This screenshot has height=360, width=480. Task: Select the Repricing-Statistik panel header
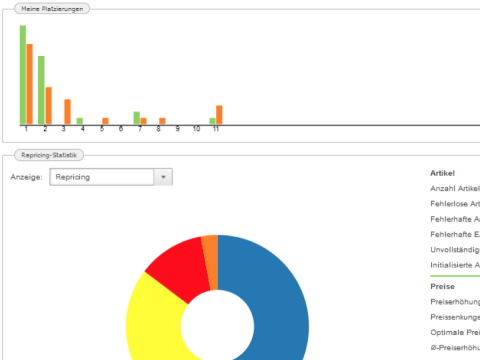(49, 155)
